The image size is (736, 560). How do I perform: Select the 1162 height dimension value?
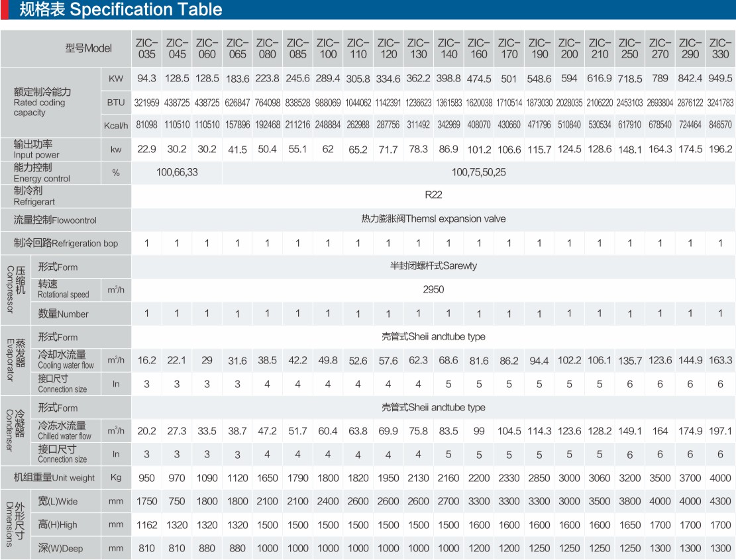tap(146, 525)
